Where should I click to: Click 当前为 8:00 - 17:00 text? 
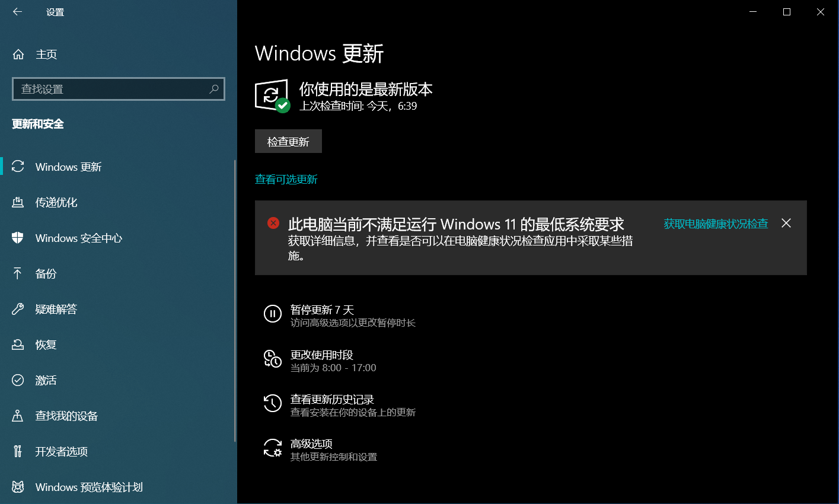click(x=333, y=368)
